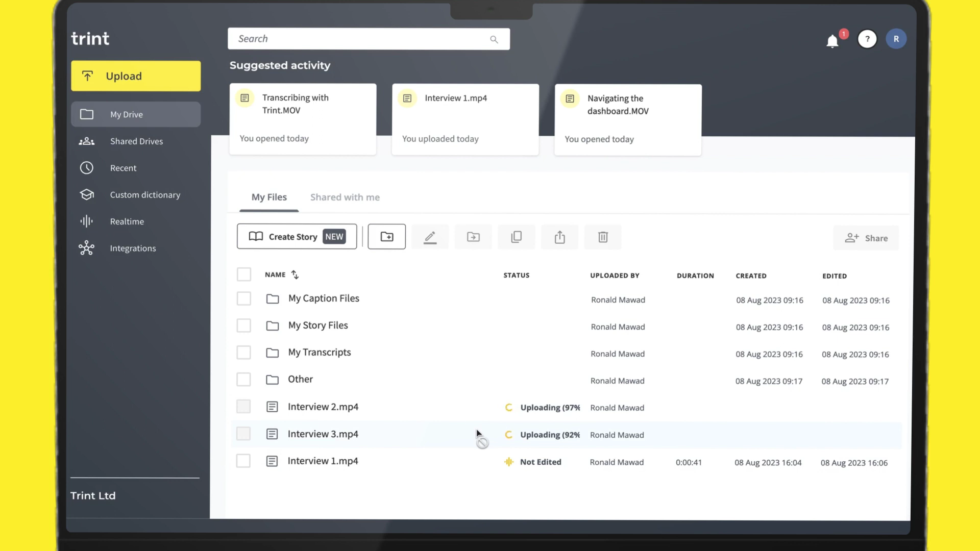Click the delete trash icon
This screenshot has width=980, height=551.
[x=603, y=237]
